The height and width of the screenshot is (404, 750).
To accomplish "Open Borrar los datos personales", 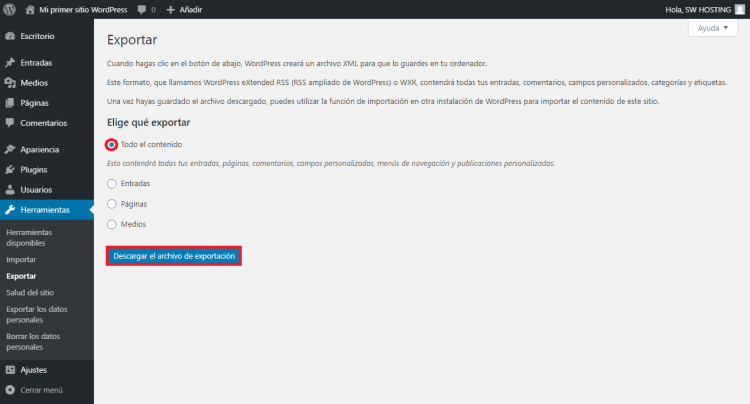I will pyautogui.click(x=33, y=342).
